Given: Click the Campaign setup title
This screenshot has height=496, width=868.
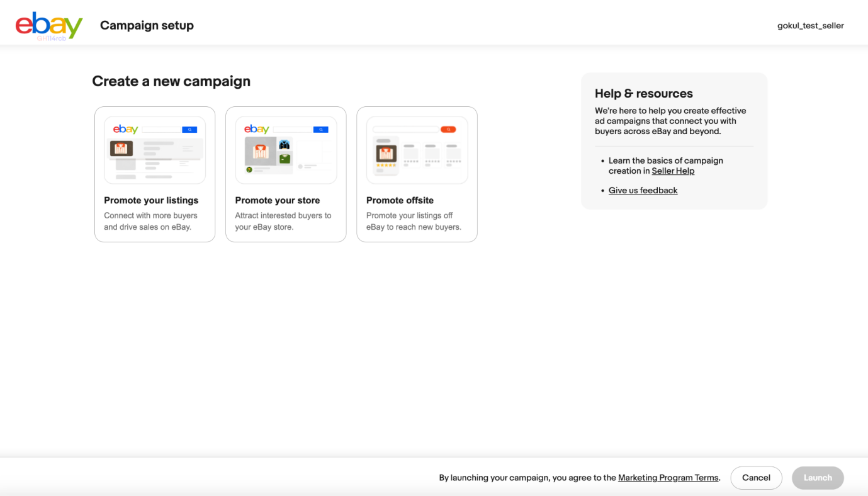Looking at the screenshot, I should (147, 25).
